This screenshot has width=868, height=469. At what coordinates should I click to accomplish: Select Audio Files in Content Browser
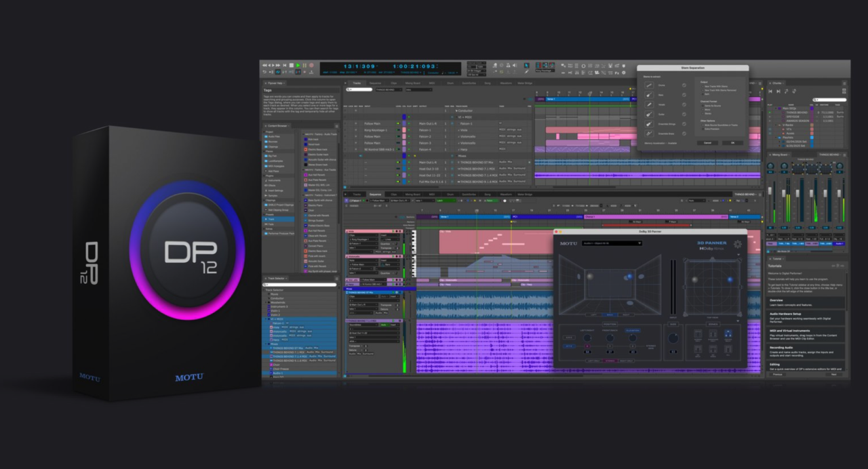pyautogui.click(x=274, y=136)
